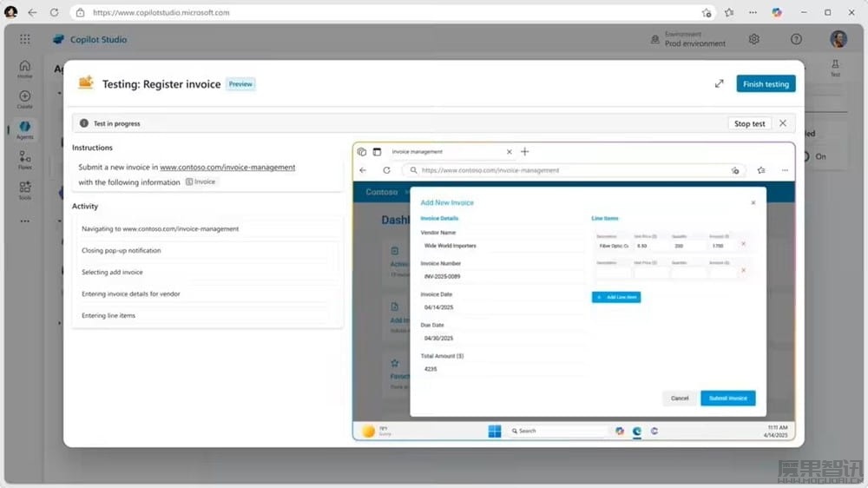Open the user profile avatar
This screenshot has height=488, width=868.
tap(838, 39)
